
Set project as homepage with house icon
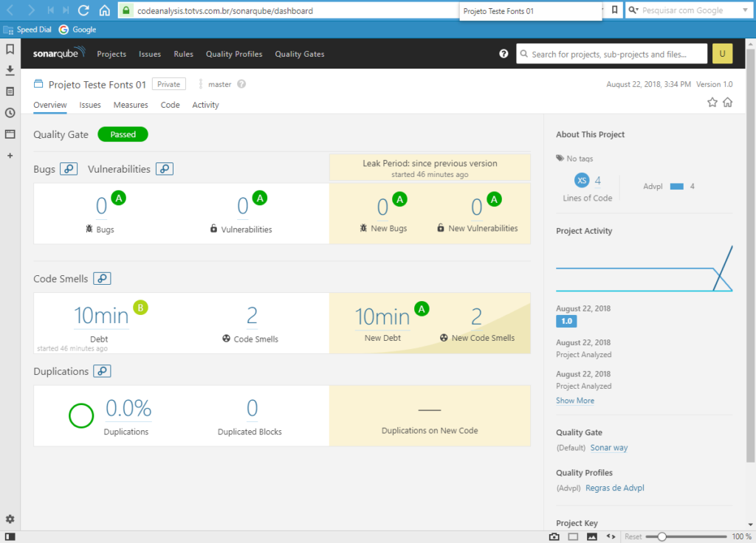[727, 102]
